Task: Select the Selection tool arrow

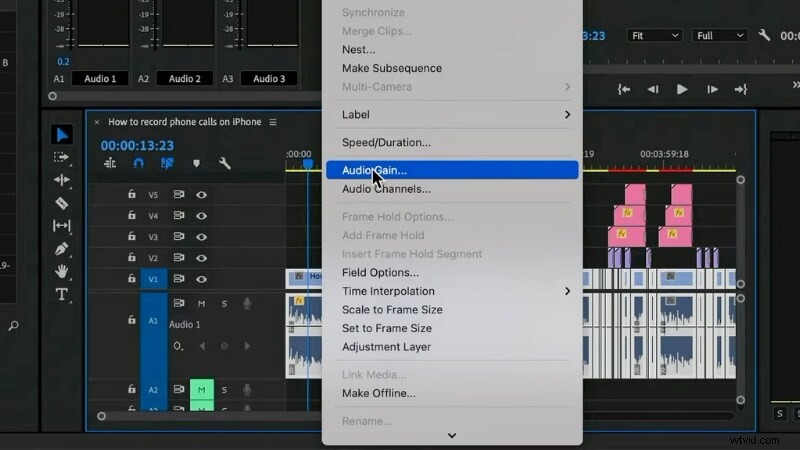Action: [x=62, y=135]
